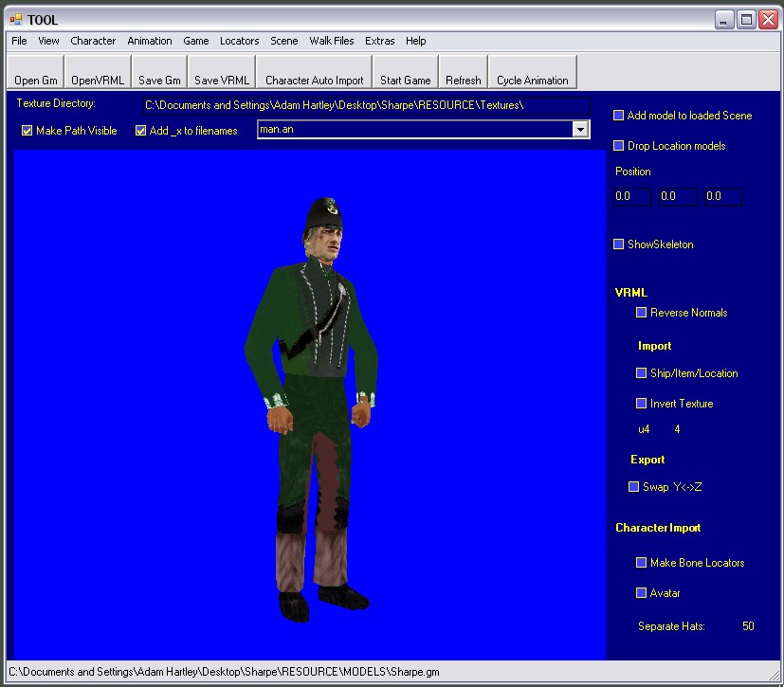Image resolution: width=784 pixels, height=687 pixels.
Task: Close the TOOL window
Action: 769,20
